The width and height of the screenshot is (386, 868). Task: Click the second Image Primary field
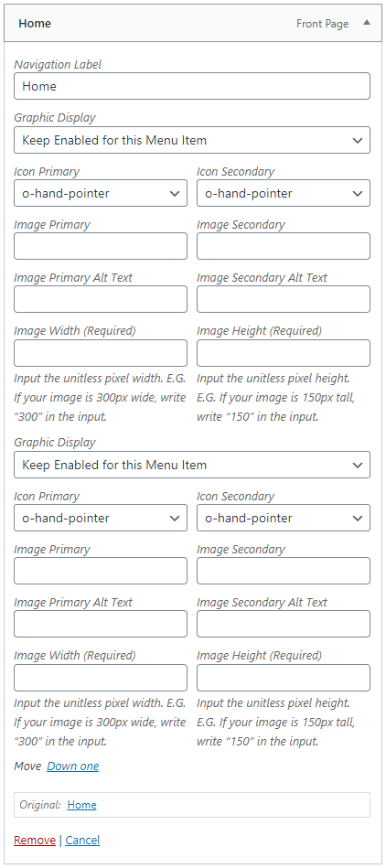(101, 572)
